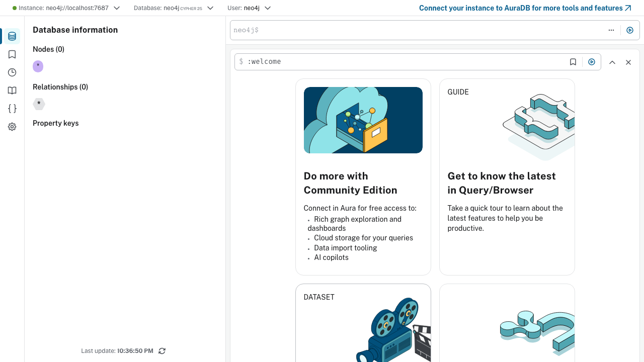Viewport: 644px width, 362px height.
Task: Open the card with the question mark illustration
Action: 507,323
